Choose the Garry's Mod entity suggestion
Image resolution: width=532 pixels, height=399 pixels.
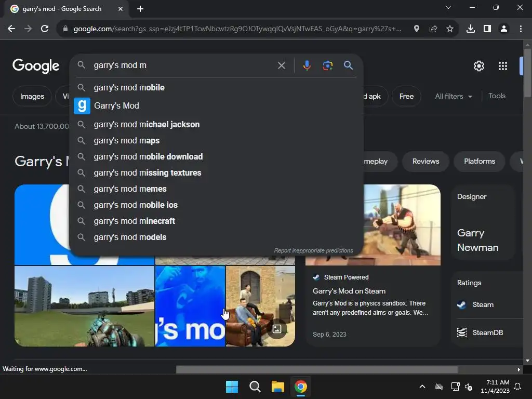[x=216, y=106]
